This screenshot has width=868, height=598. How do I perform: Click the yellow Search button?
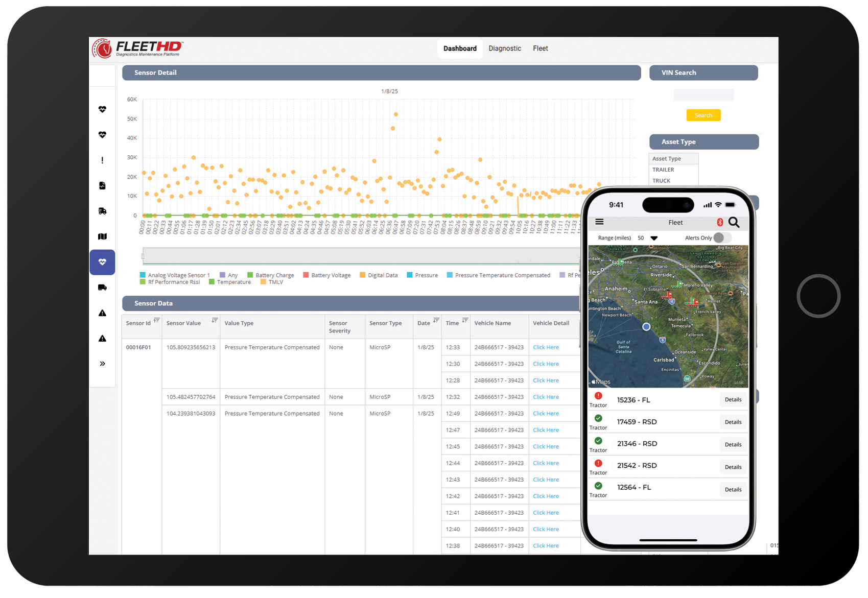coord(703,115)
